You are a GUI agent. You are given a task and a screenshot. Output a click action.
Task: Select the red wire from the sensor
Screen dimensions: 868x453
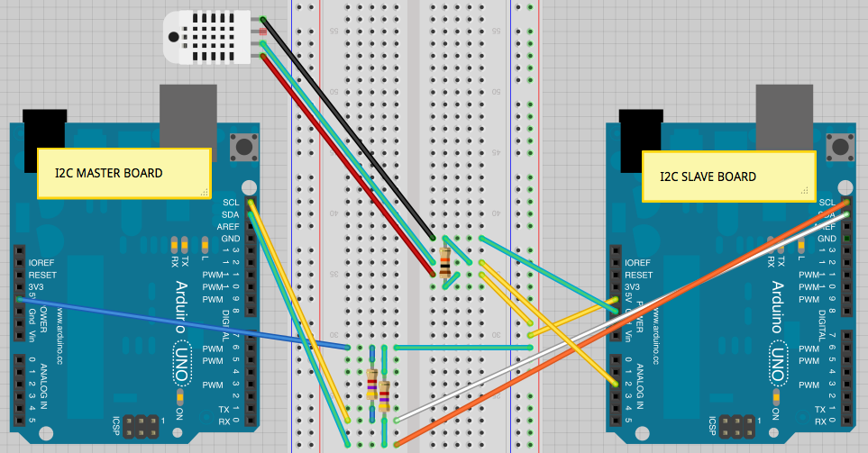[348, 164]
